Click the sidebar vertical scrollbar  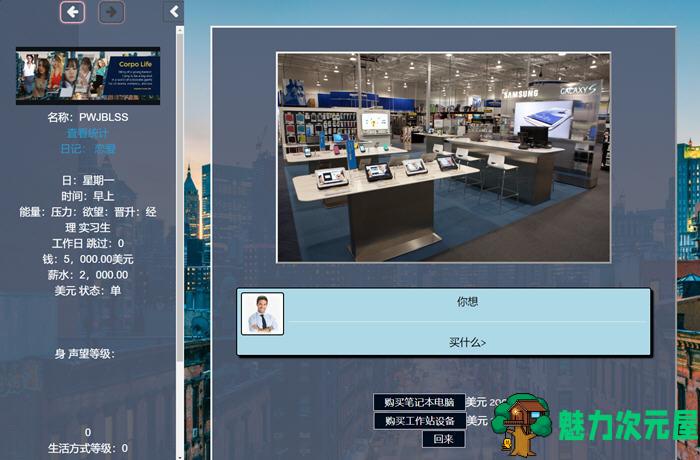pyautogui.click(x=180, y=241)
